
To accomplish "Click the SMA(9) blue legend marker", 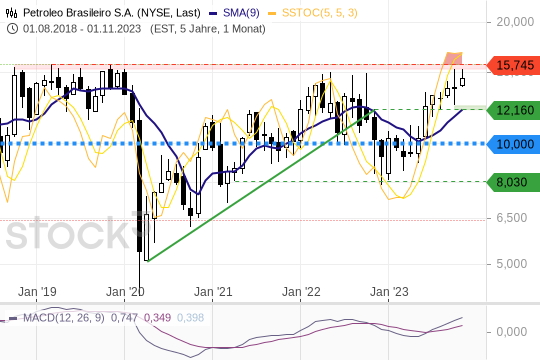I will 214,13.
